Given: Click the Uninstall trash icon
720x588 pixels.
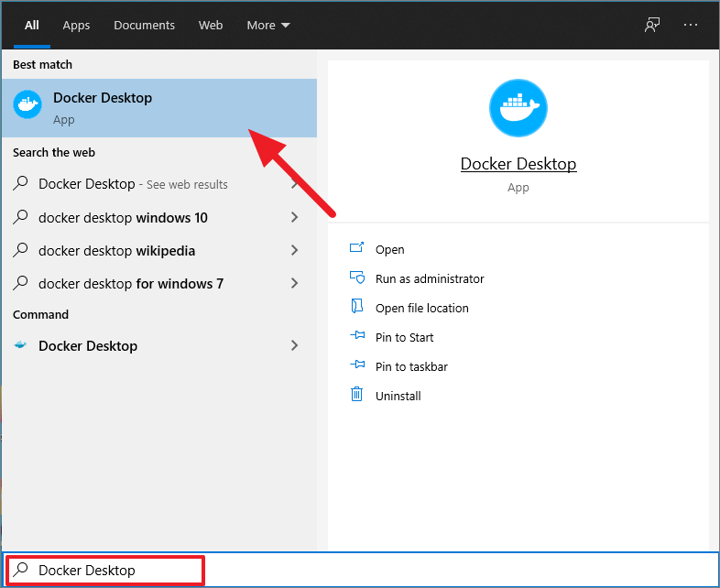Looking at the screenshot, I should click(356, 395).
